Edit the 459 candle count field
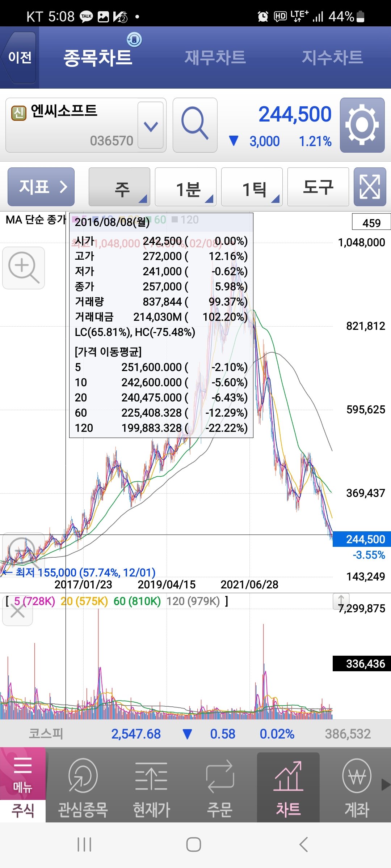The height and width of the screenshot is (868, 391). [x=371, y=222]
